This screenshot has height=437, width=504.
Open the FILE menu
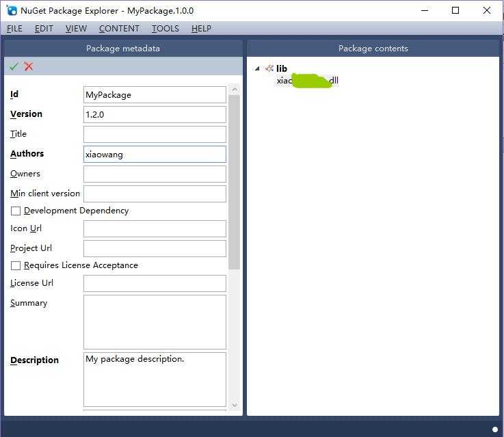14,29
